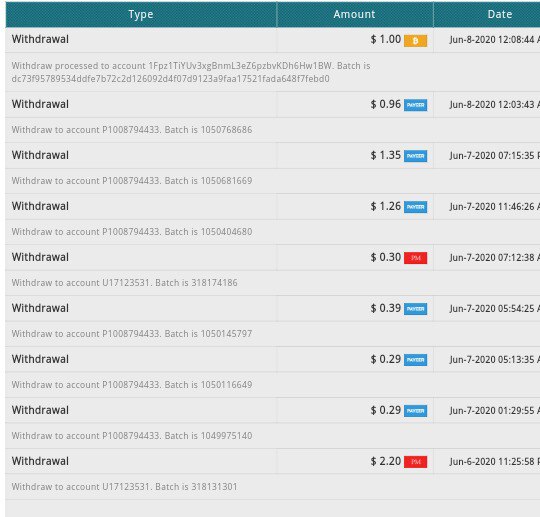Click the memo with Batch 1050404680
This screenshot has width=540, height=517.
pos(132,232)
